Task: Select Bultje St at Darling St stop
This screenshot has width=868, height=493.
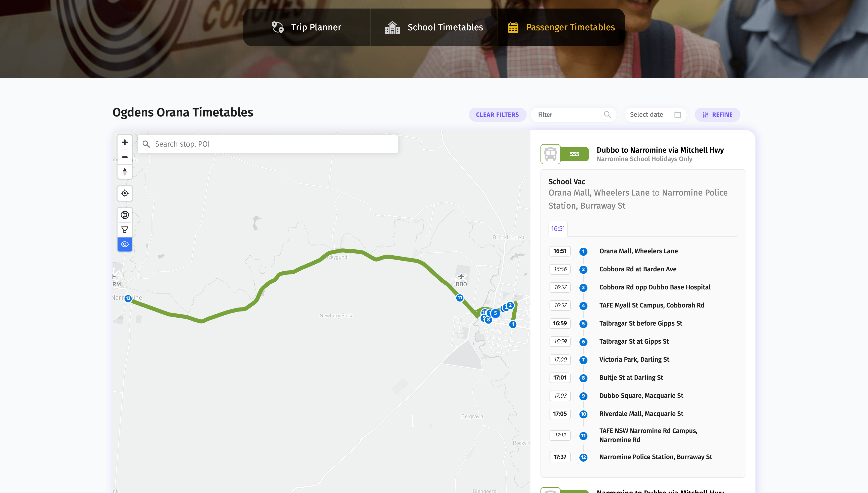Action: (631, 378)
